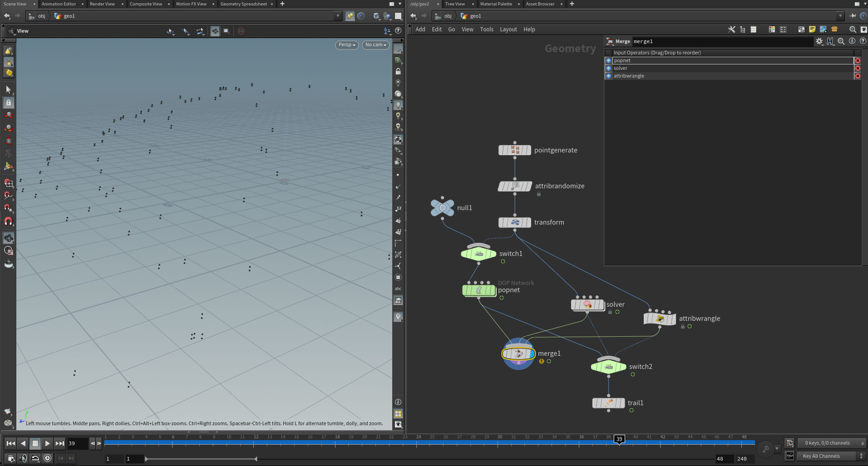Open parameter pane gear menu
The height and width of the screenshot is (466, 868).
click(819, 41)
